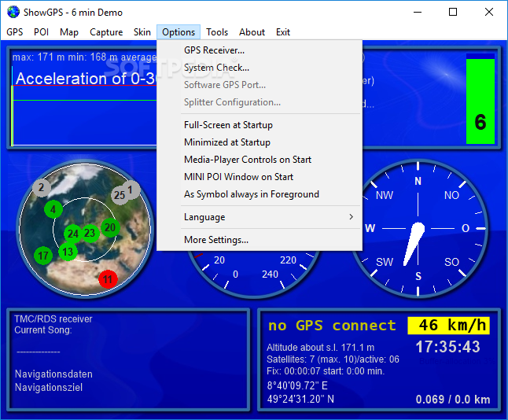Open the GPS menu
Image resolution: width=508 pixels, height=420 pixels.
click(15, 32)
